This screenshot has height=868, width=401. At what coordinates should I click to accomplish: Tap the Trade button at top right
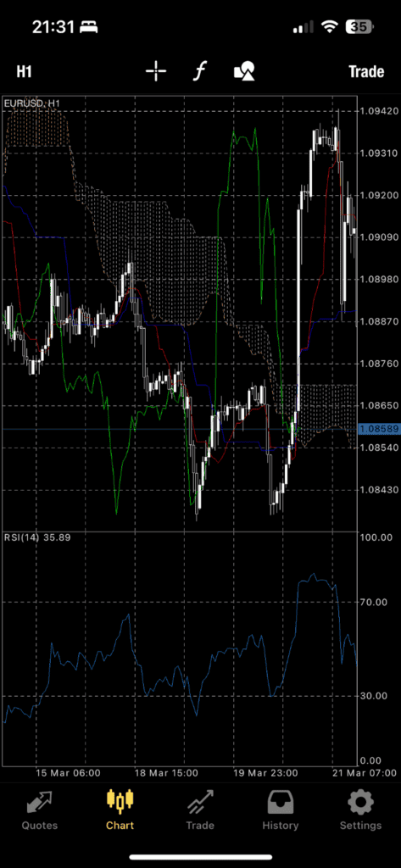click(366, 71)
